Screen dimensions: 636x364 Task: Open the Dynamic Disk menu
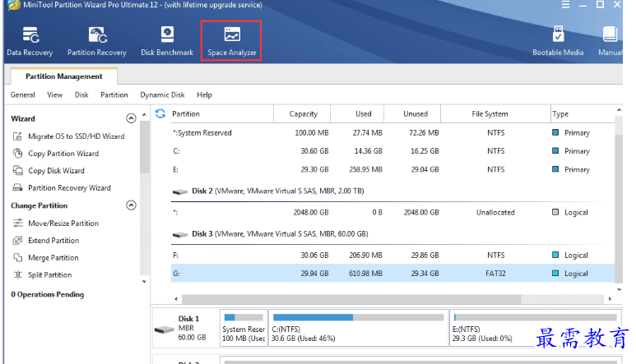(162, 94)
